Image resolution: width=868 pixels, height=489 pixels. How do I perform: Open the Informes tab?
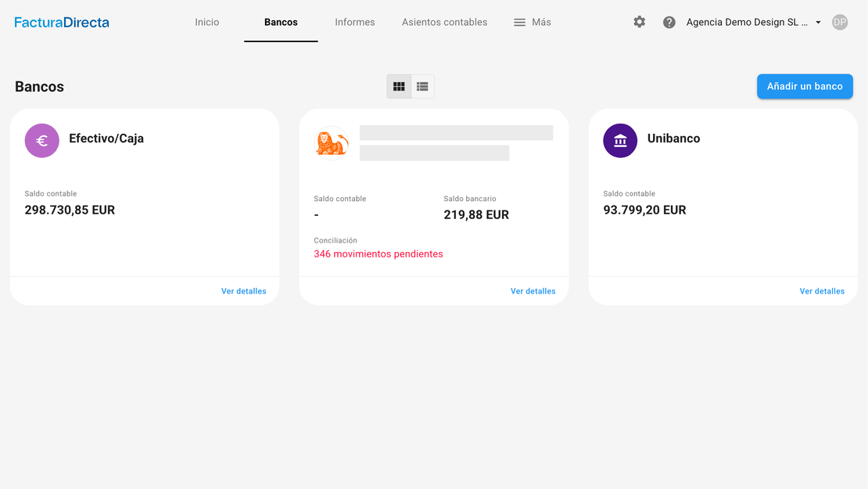[355, 22]
